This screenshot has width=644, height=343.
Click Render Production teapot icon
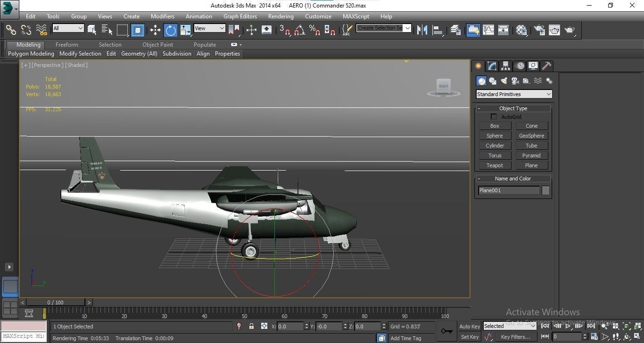click(570, 30)
